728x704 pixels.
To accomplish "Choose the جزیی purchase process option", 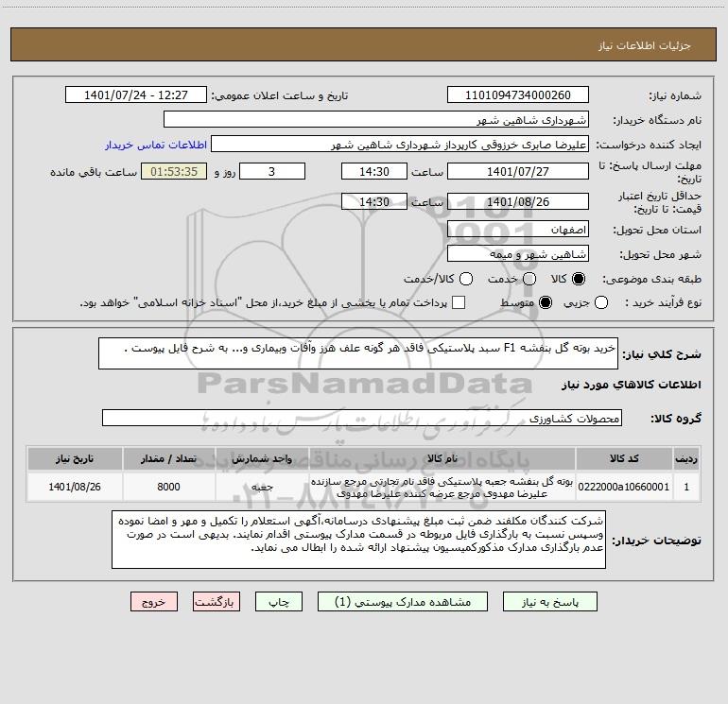I will [601, 302].
